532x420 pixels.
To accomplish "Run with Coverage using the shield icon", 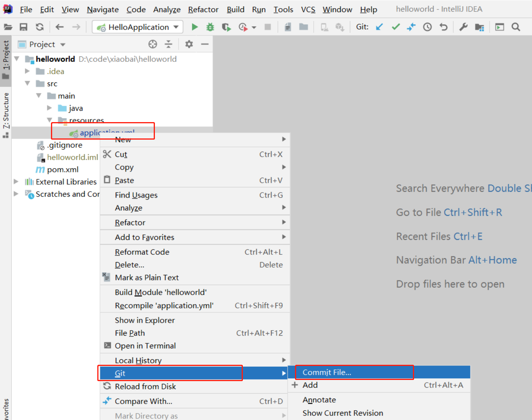I will (x=226, y=27).
